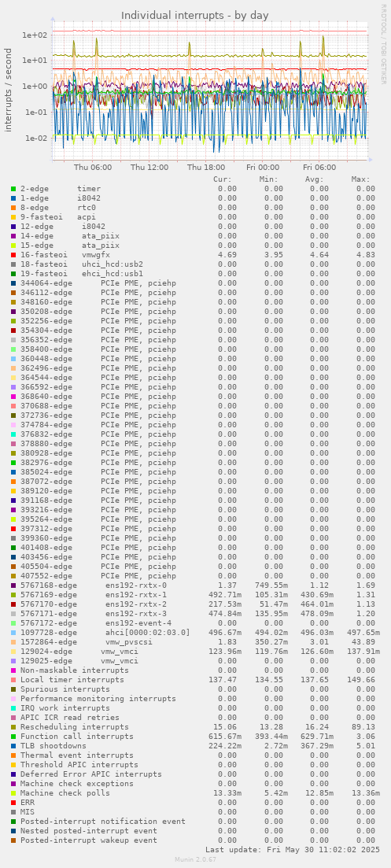Click the Cur: column header
Image resolution: width=391 pixels, height=868 pixels.
point(223,179)
